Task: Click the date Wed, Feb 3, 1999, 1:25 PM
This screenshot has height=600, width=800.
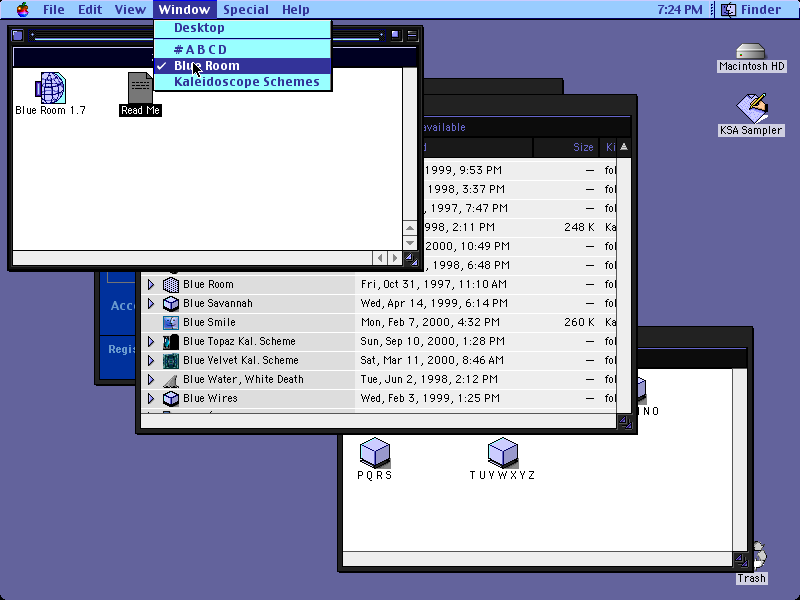Action: click(x=430, y=398)
